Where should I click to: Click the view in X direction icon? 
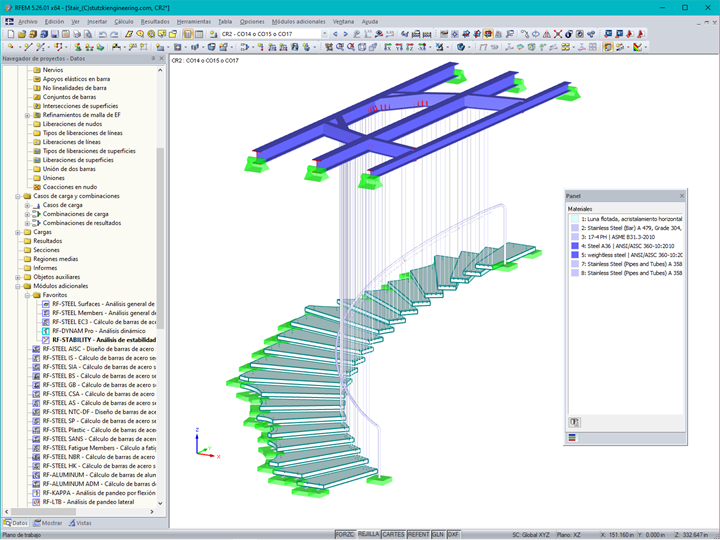388,47
